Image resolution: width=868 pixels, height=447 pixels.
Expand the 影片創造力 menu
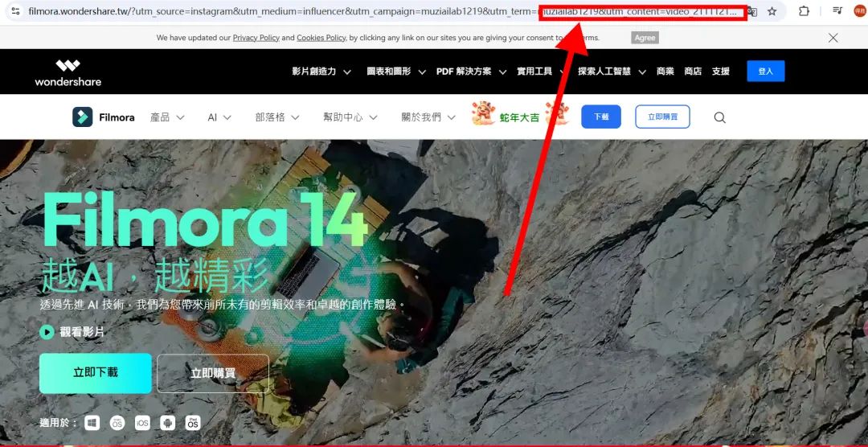coord(321,72)
